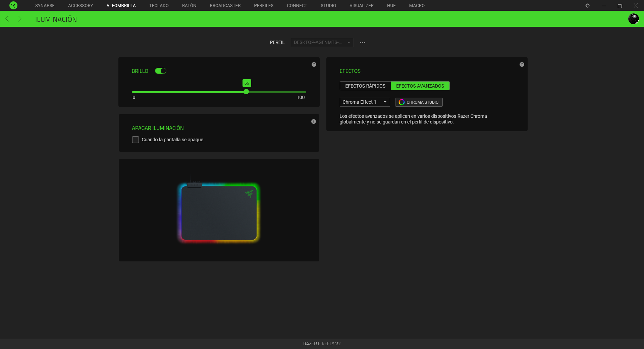Check 'Cuando la pantalla se apague' box
This screenshot has height=349, width=644.
click(136, 140)
